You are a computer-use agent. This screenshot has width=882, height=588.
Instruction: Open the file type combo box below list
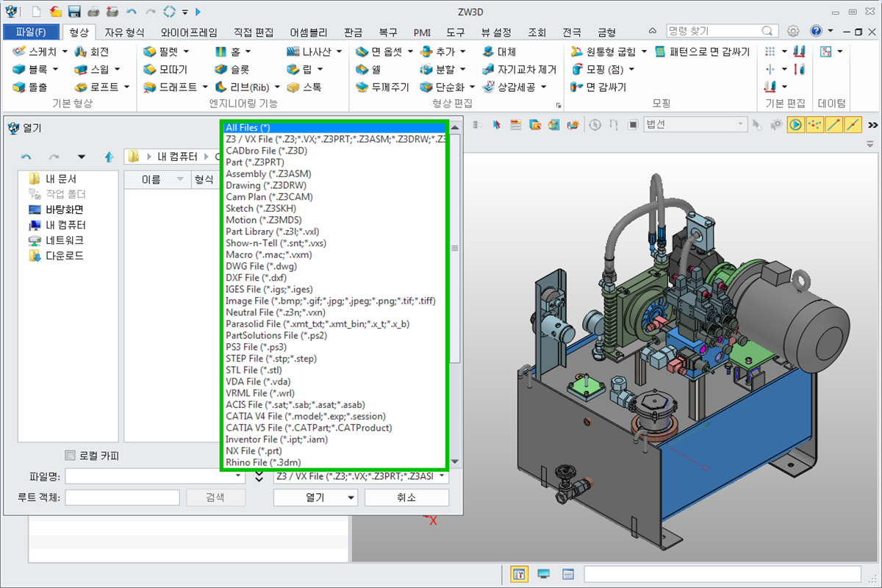[x=361, y=476]
